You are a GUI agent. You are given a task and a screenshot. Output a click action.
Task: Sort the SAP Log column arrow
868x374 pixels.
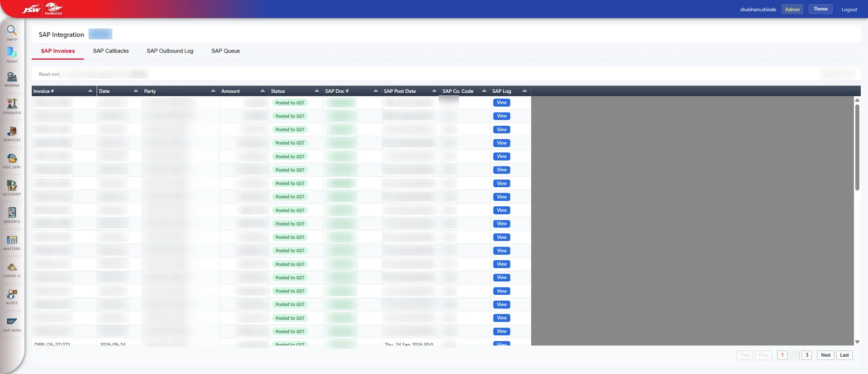(x=525, y=91)
